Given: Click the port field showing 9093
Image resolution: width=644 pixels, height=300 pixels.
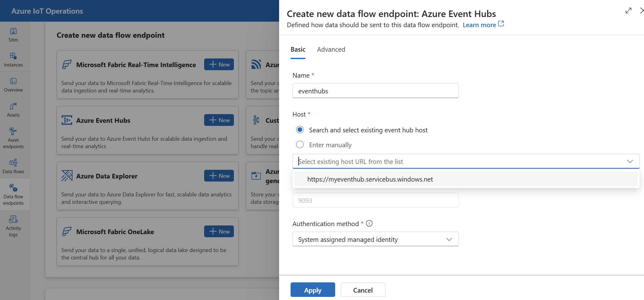Looking at the screenshot, I should coord(375,200).
